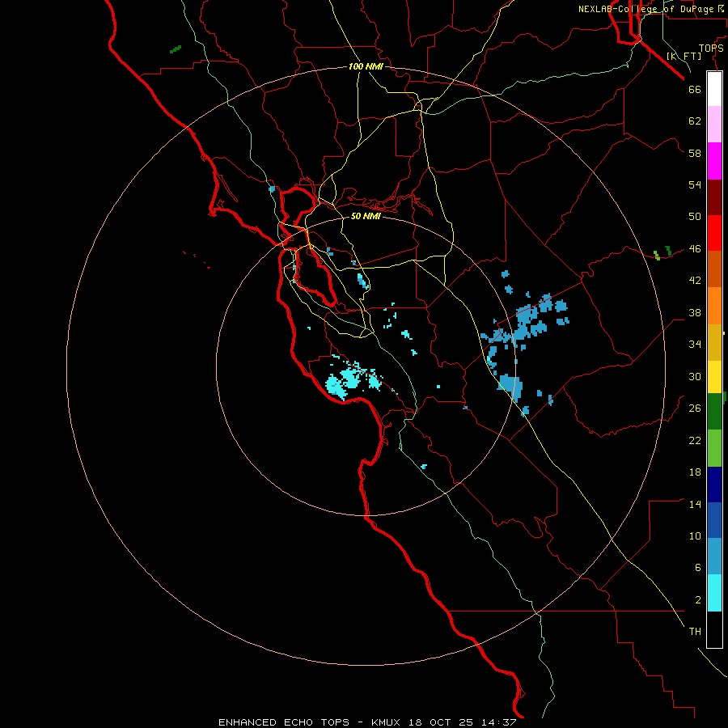The height and width of the screenshot is (728, 728).
Task: Select the light blue legend swatch
Action: point(714,557)
